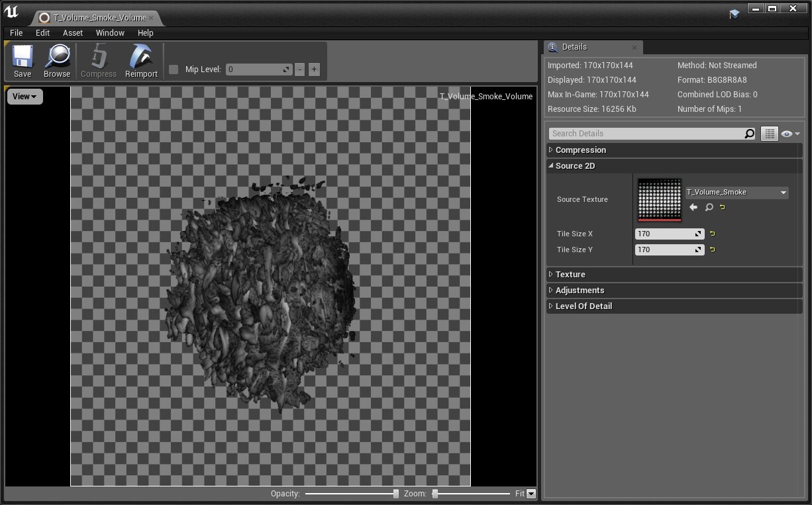The height and width of the screenshot is (505, 812).
Task: Reset Tile Size Y to default
Action: pyautogui.click(x=713, y=250)
